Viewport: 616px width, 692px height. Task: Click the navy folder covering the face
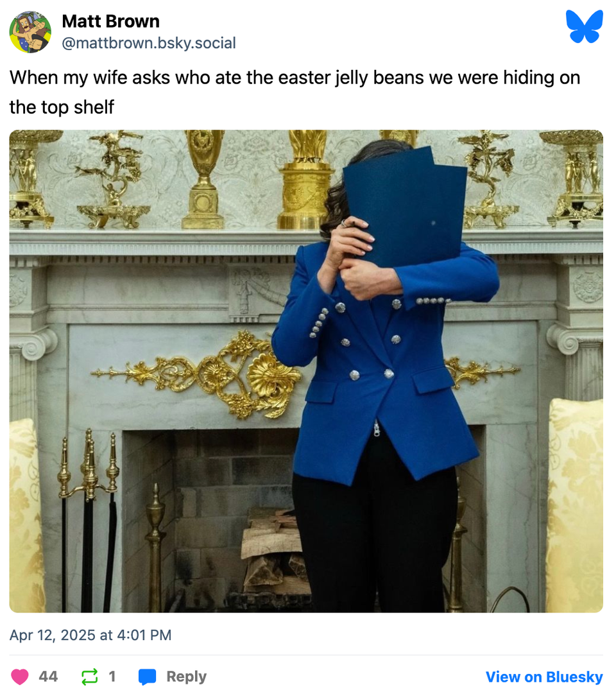(x=406, y=205)
